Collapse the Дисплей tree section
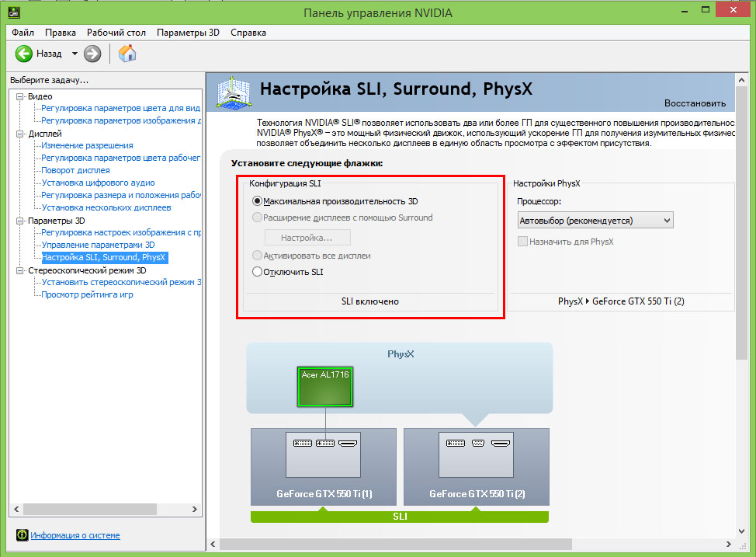The image size is (756, 557). click(x=21, y=134)
